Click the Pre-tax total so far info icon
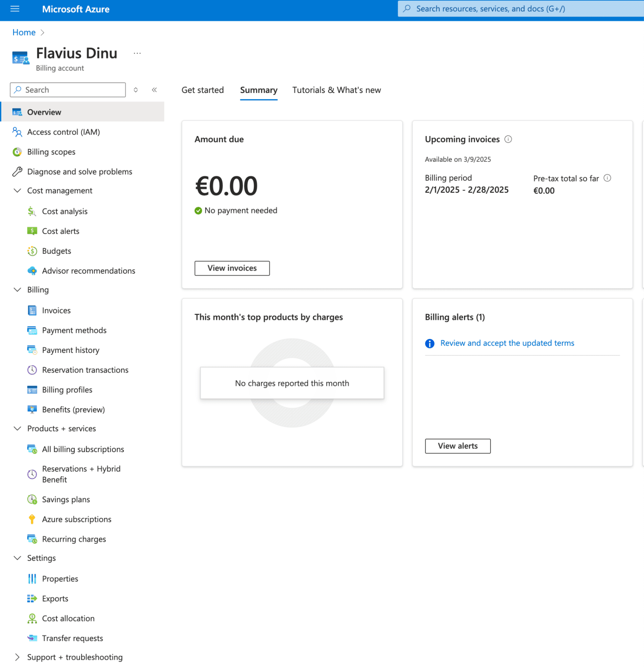 [x=607, y=178]
